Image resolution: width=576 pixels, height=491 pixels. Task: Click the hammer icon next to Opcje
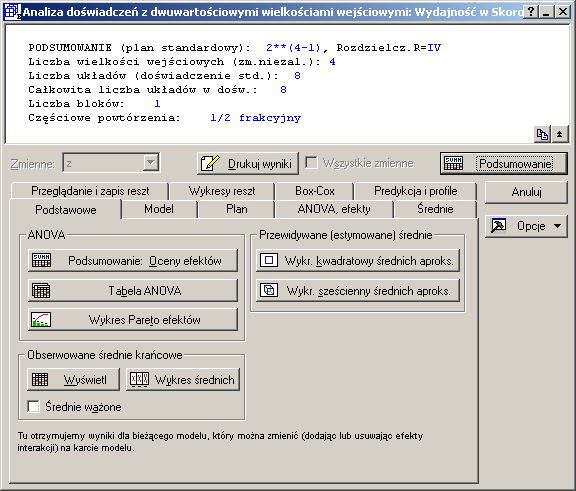coord(498,226)
